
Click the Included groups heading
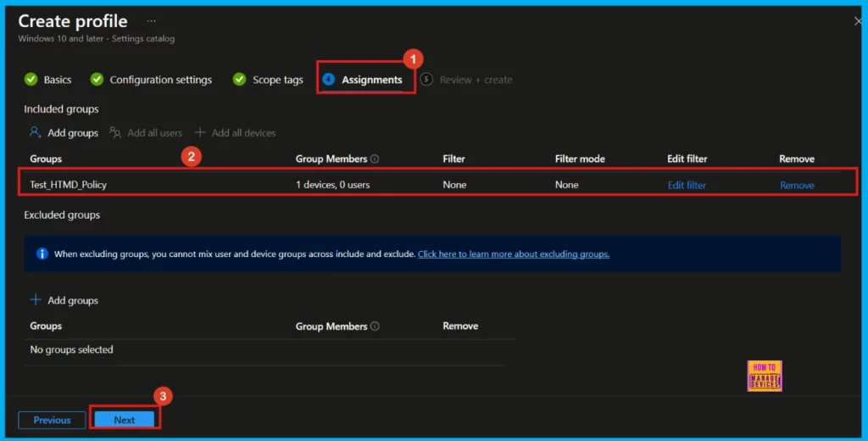pyautogui.click(x=61, y=109)
